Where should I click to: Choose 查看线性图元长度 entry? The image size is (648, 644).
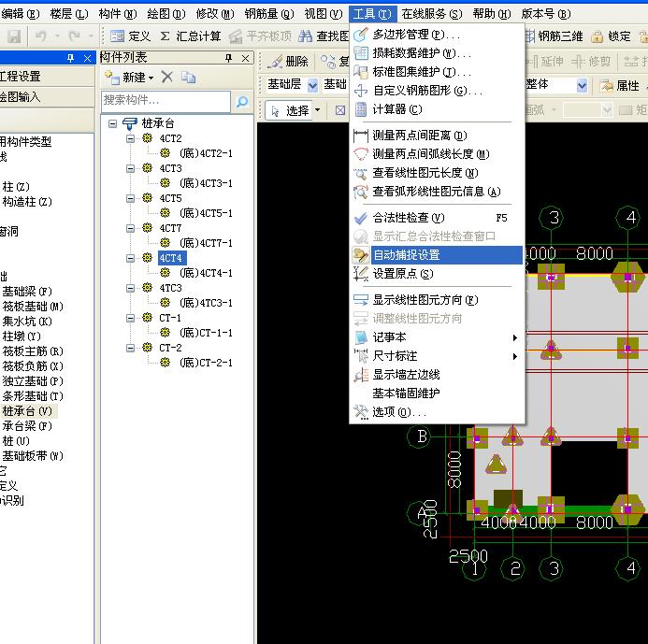pyautogui.click(x=437, y=173)
